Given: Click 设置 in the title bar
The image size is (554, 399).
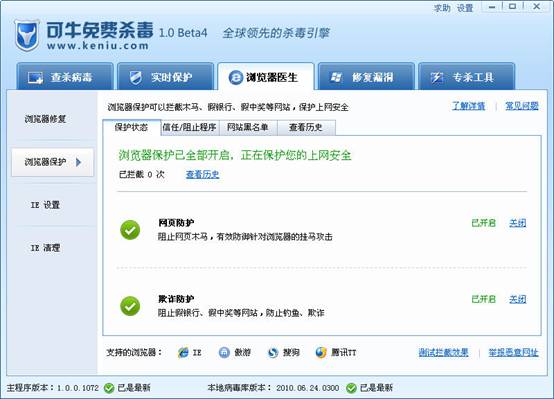Looking at the screenshot, I should pyautogui.click(x=465, y=8).
